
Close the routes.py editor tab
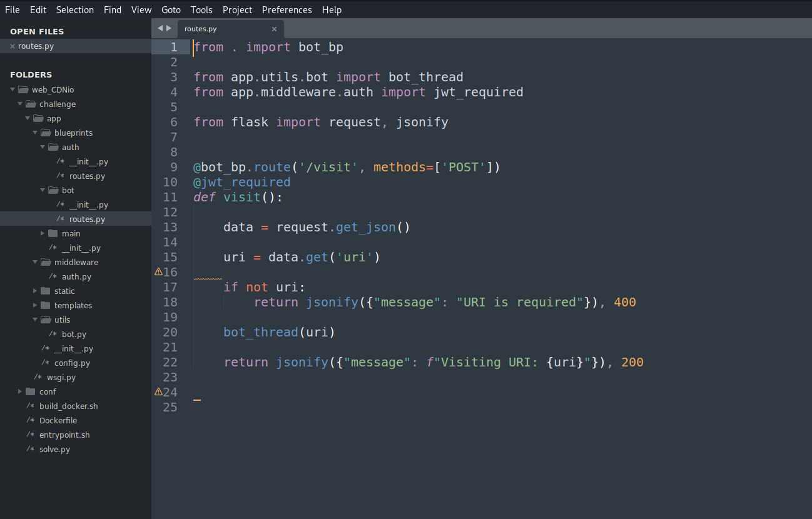[x=274, y=29]
